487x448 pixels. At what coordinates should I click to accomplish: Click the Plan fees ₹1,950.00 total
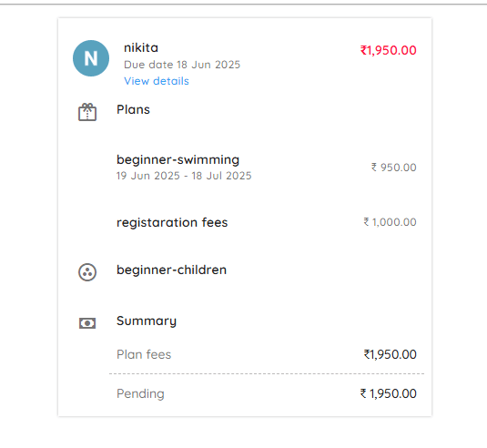pos(391,354)
